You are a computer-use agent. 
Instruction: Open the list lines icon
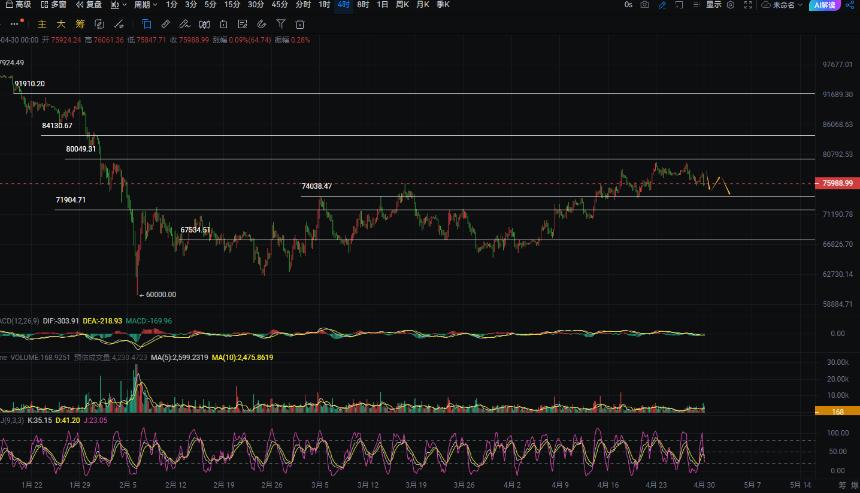(696, 4)
